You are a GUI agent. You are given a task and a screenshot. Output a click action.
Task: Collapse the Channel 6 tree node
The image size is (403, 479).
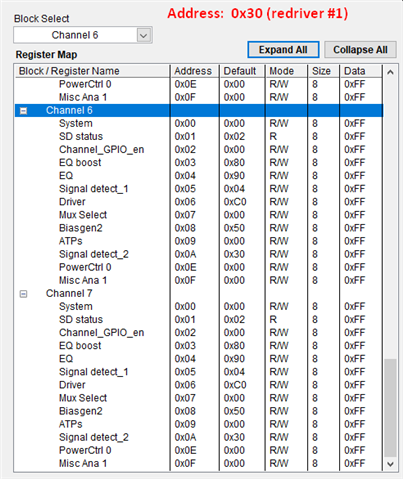coord(23,111)
